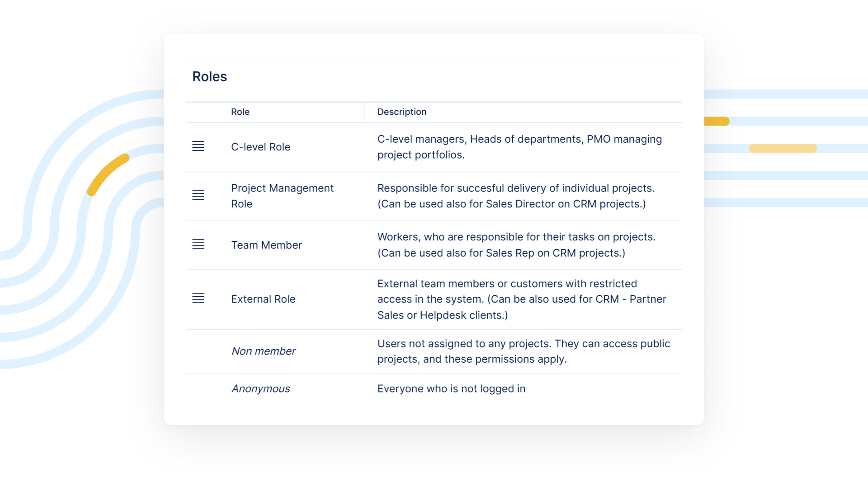Click the Roles heading title
This screenshot has height=486, width=868.
tap(209, 77)
